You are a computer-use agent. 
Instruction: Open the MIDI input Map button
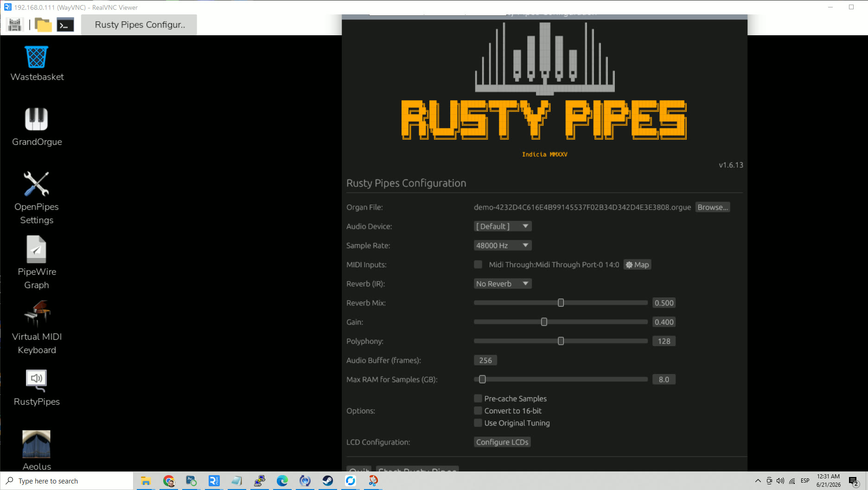(637, 264)
